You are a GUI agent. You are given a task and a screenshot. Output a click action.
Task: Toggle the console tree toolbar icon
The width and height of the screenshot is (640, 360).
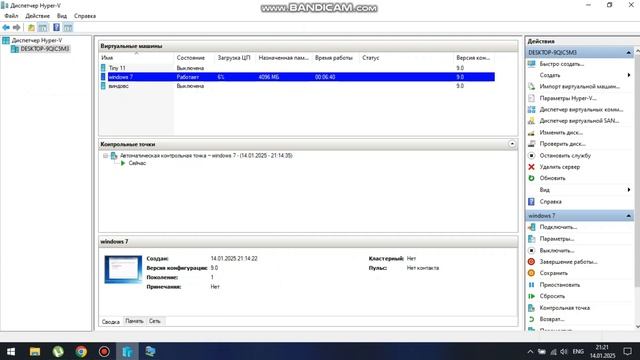pyautogui.click(x=42, y=27)
